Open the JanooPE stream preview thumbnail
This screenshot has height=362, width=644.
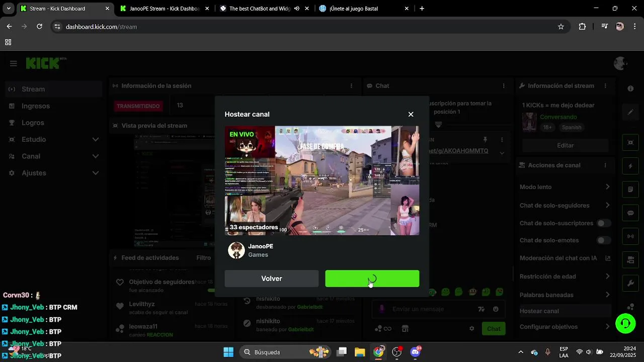[322, 180]
